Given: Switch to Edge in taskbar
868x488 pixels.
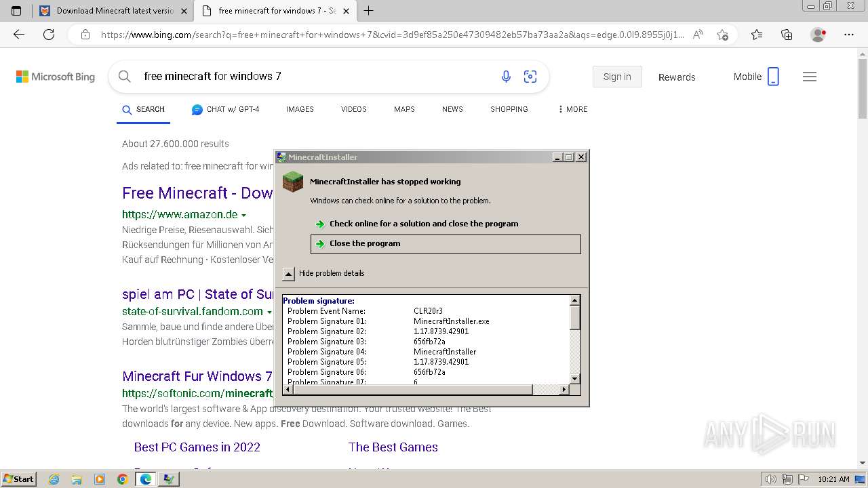Looking at the screenshot, I should (x=145, y=479).
